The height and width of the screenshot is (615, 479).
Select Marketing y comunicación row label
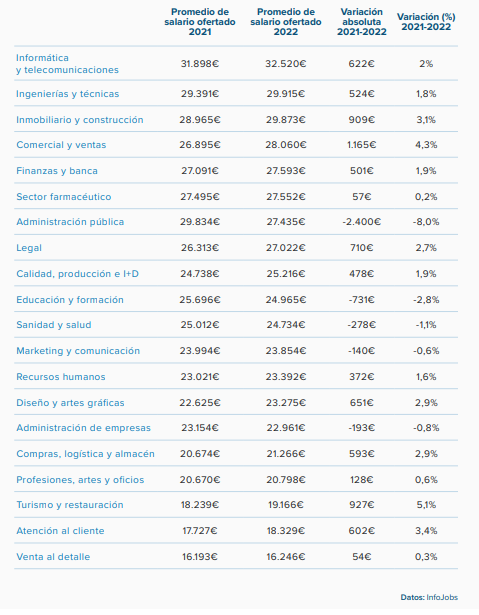tap(78, 351)
